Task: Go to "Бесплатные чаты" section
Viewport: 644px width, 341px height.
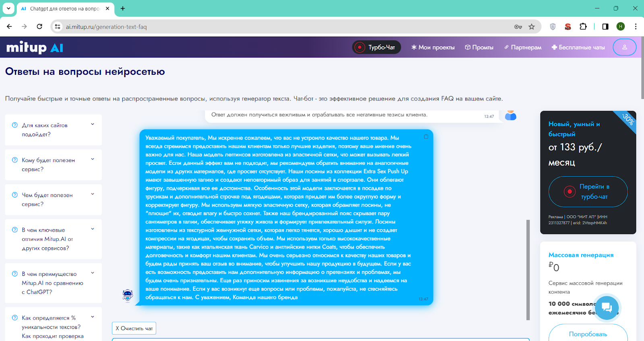Action: [578, 47]
